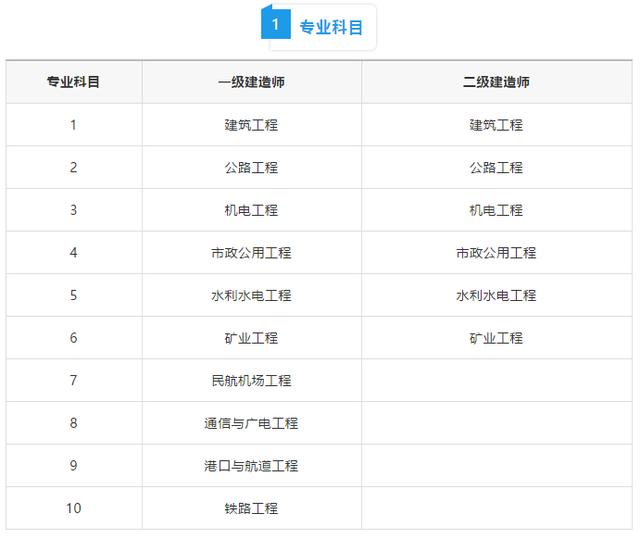This screenshot has height=539, width=640.
Task: Click 建筑工程 under 二级建造师
Action: click(496, 125)
